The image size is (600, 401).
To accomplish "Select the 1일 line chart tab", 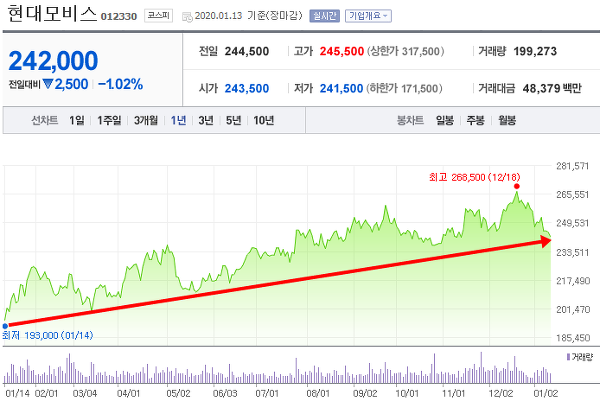I will pyautogui.click(x=77, y=121).
